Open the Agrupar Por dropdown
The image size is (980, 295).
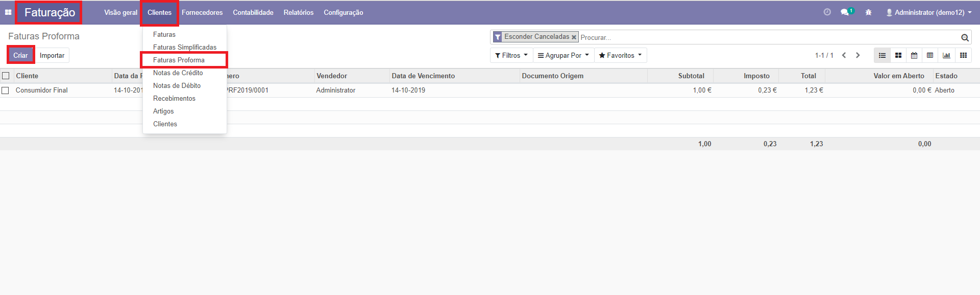click(x=563, y=55)
